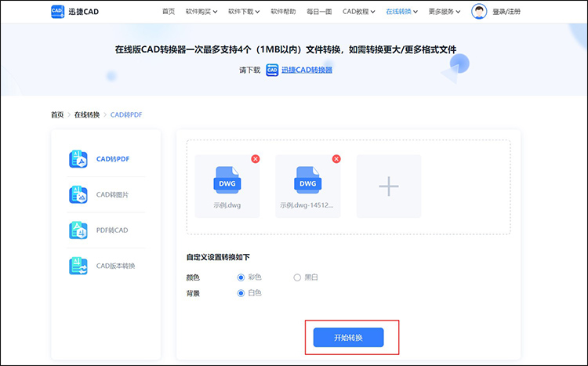Viewport: 588px width, 366px height.
Task: Select the PDF转CAD sidebar icon
Action: [78, 230]
